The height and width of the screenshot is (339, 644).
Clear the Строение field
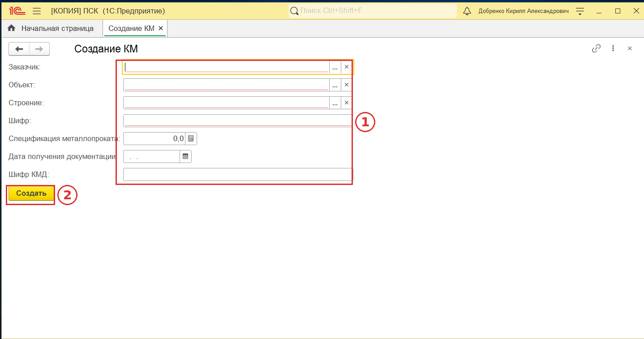pyautogui.click(x=346, y=103)
